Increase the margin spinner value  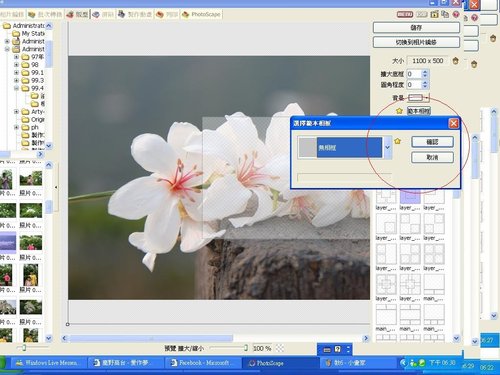425,71
